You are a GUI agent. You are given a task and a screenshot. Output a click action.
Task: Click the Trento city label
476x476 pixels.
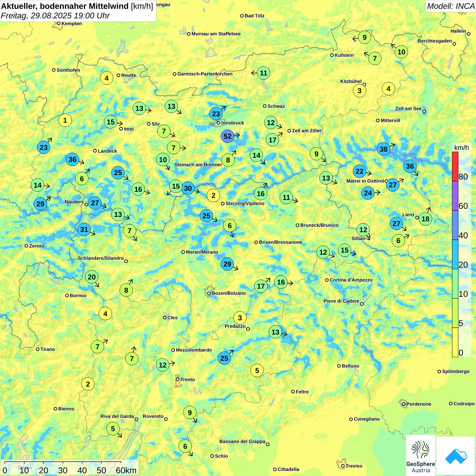[187, 379]
